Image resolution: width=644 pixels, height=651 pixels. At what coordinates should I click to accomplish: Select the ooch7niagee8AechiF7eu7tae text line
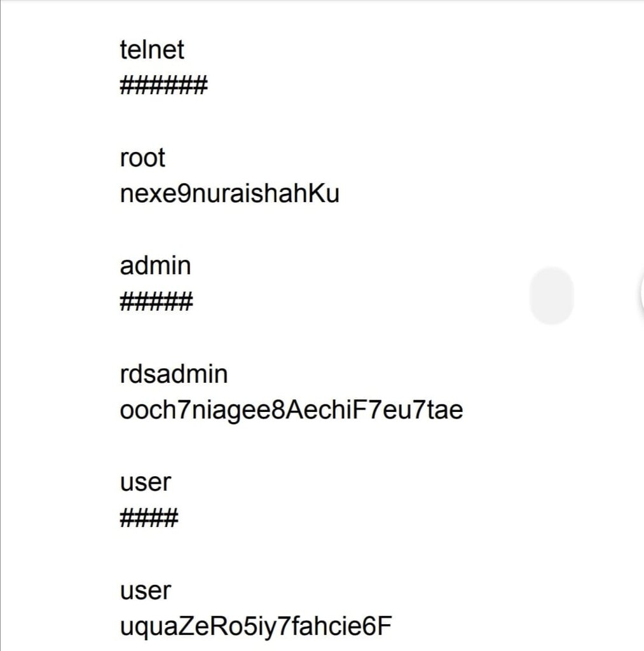[291, 410]
